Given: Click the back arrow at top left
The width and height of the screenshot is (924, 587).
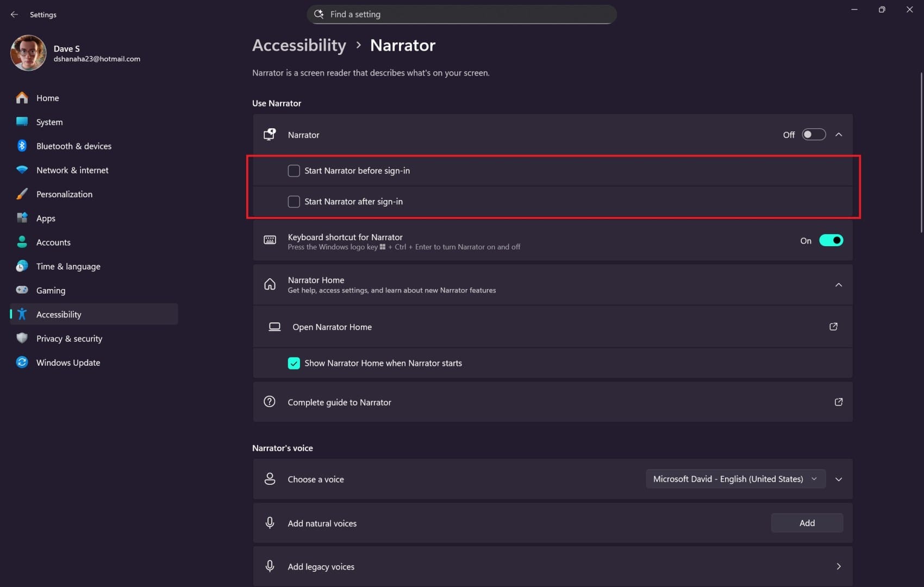Looking at the screenshot, I should pyautogui.click(x=14, y=15).
